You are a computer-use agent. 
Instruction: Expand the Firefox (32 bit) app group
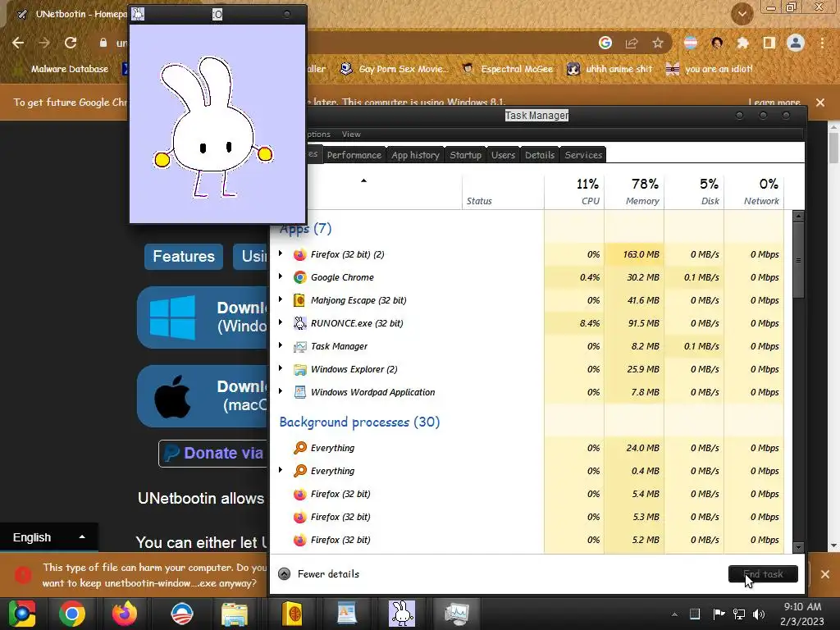point(281,253)
